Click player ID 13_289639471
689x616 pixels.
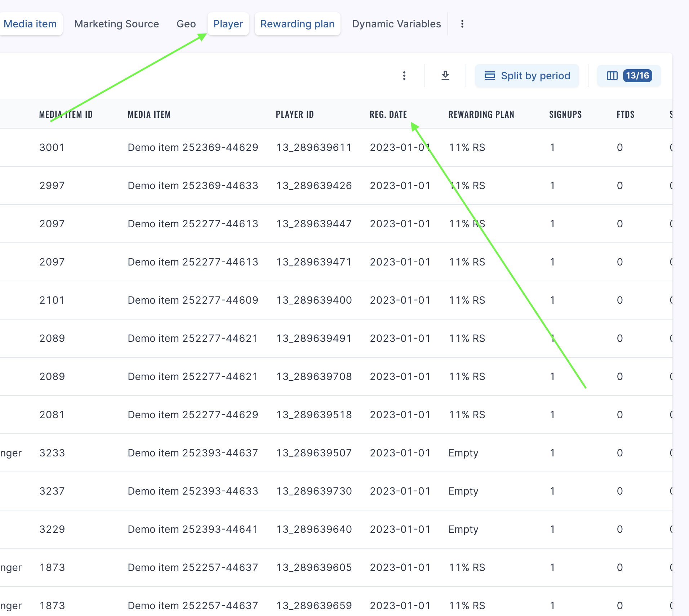(x=314, y=262)
